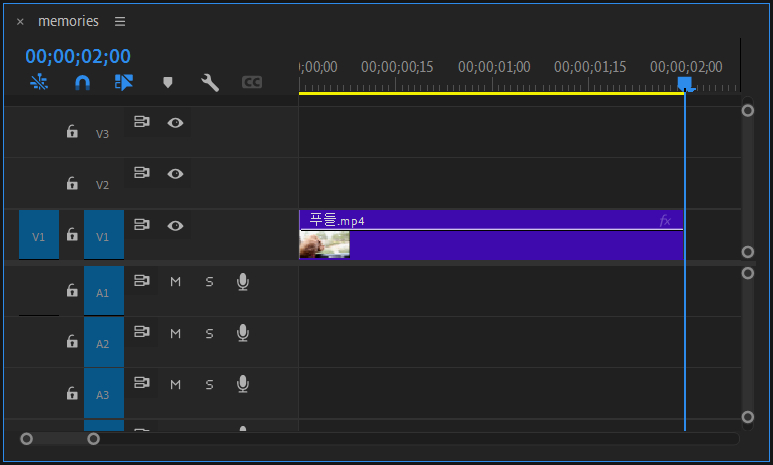Click ruler at 00;00;01;15
Viewport: 773px width, 465px height.
click(x=590, y=67)
